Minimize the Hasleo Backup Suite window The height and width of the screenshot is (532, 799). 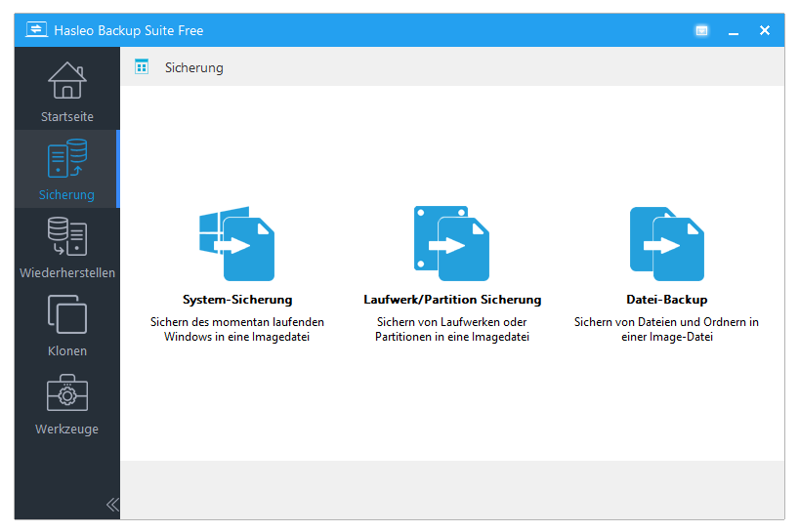[734, 31]
